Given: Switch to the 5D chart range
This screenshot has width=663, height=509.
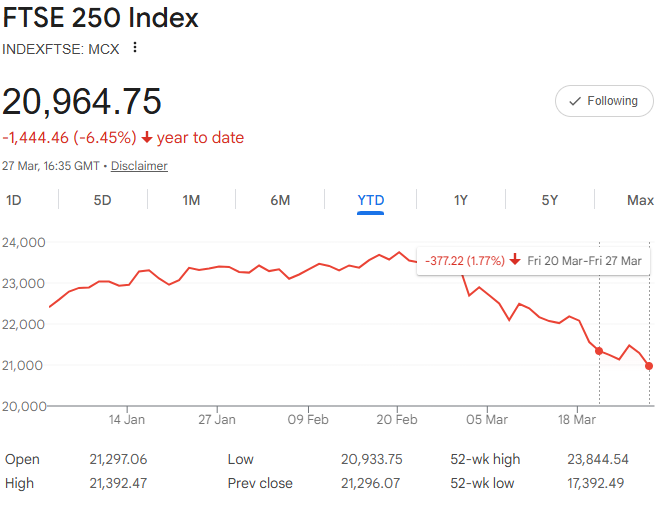Looking at the screenshot, I should tap(102, 200).
